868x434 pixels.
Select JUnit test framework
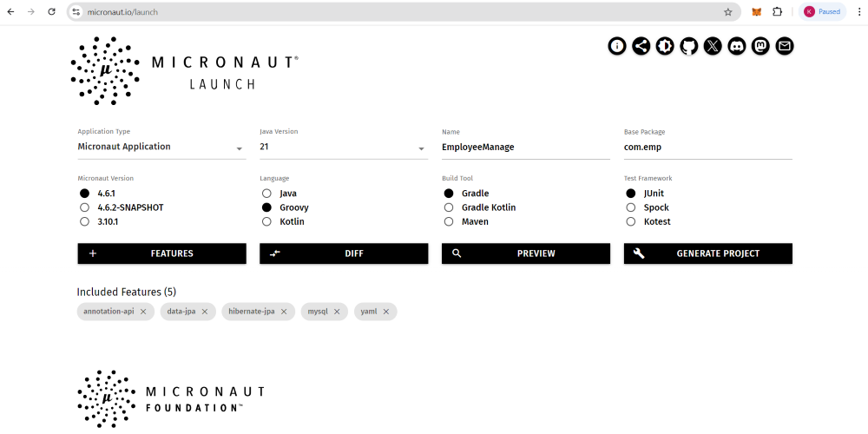pos(630,194)
